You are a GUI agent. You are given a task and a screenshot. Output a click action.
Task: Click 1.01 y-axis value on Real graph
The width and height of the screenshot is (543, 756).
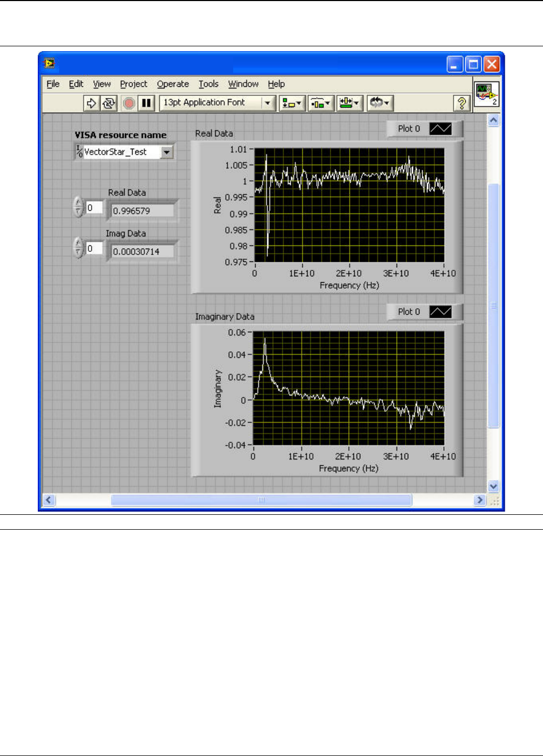click(238, 150)
